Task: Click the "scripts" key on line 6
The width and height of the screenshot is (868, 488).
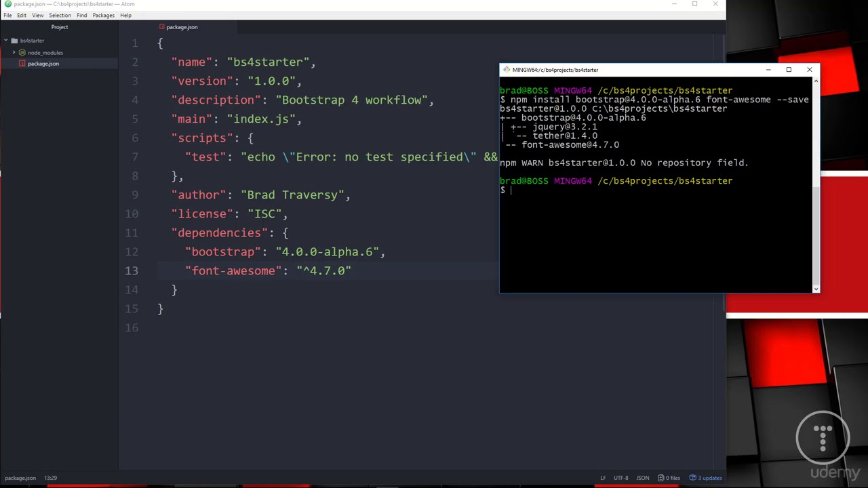Action: click(202, 138)
